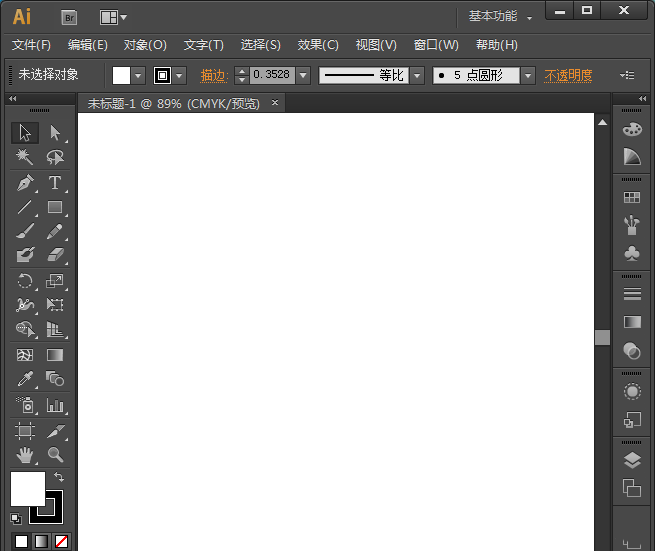Select the Pencil tool
The image size is (655, 551).
(x=55, y=231)
